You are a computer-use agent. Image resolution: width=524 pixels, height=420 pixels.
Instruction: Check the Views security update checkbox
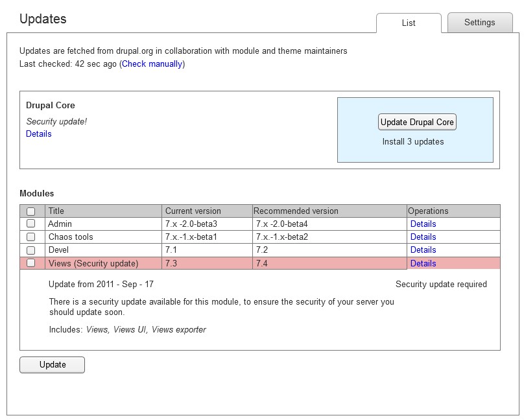pyautogui.click(x=30, y=262)
